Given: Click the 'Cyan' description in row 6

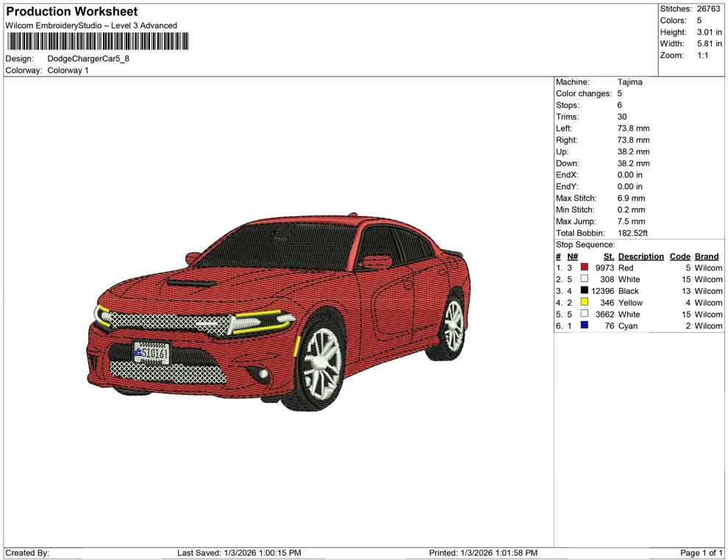Looking at the screenshot, I should pyautogui.click(x=628, y=326).
